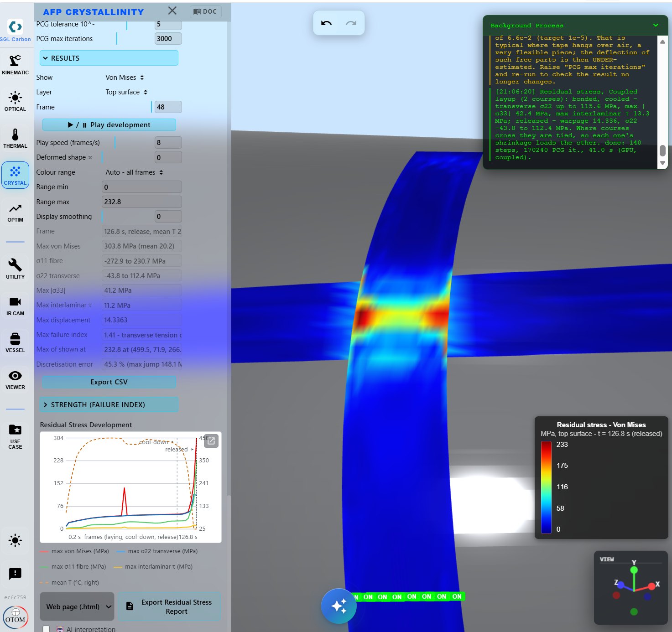Open the Colour range dropdown
672x632 pixels.
tap(134, 172)
